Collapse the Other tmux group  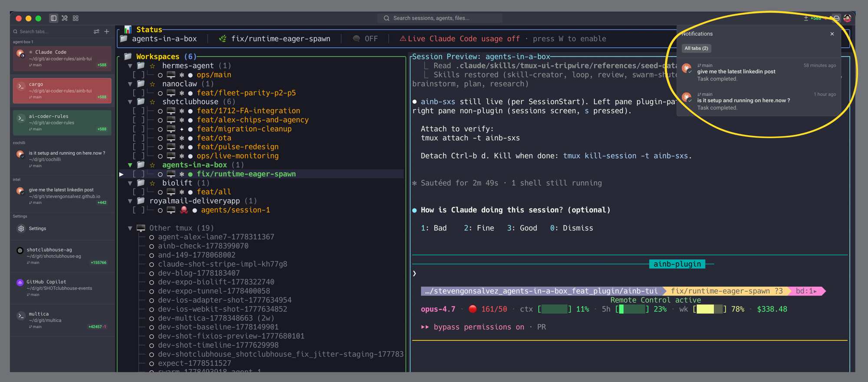click(130, 228)
